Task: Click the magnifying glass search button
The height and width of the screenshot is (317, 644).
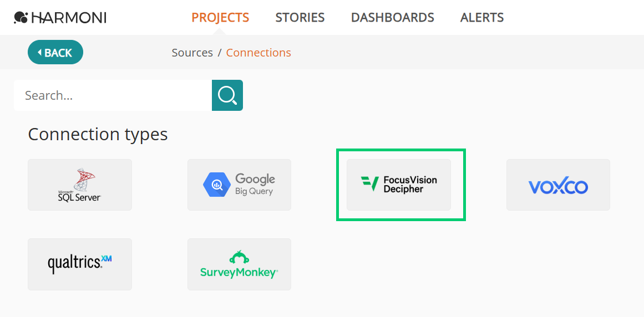Action: tap(227, 95)
